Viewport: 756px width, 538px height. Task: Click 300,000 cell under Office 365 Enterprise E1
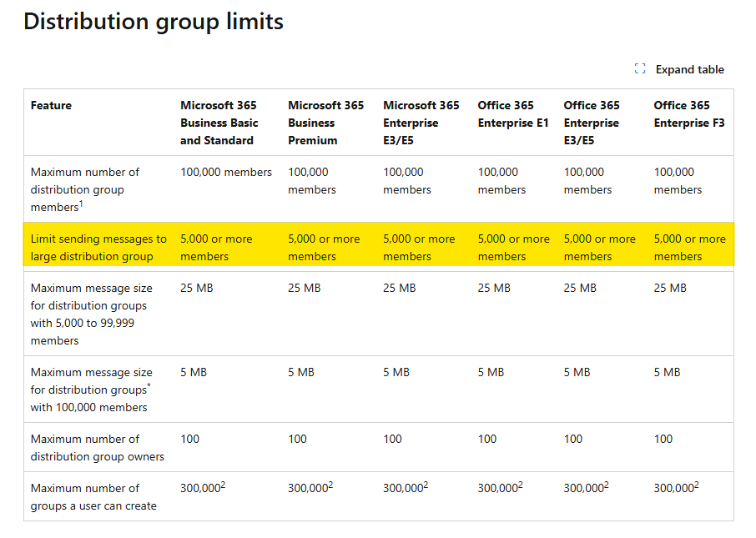501,487
